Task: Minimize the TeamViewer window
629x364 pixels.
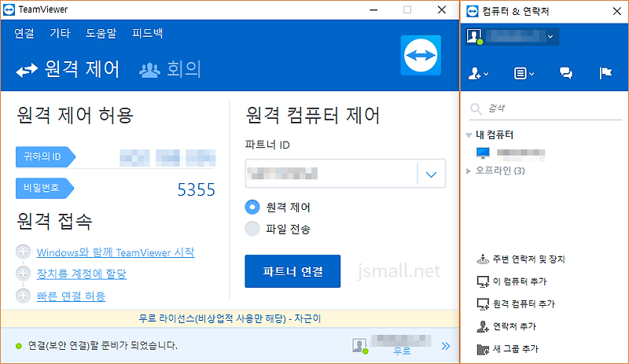Action: coord(374,9)
